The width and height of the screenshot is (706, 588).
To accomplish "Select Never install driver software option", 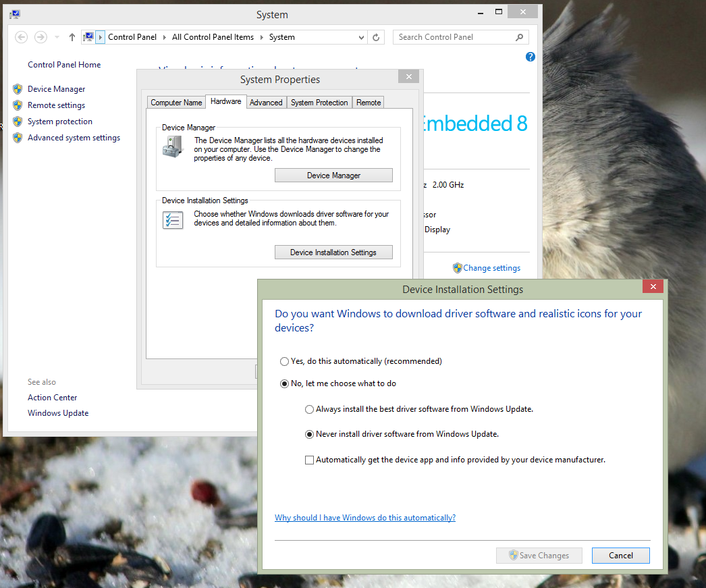I will [309, 435].
